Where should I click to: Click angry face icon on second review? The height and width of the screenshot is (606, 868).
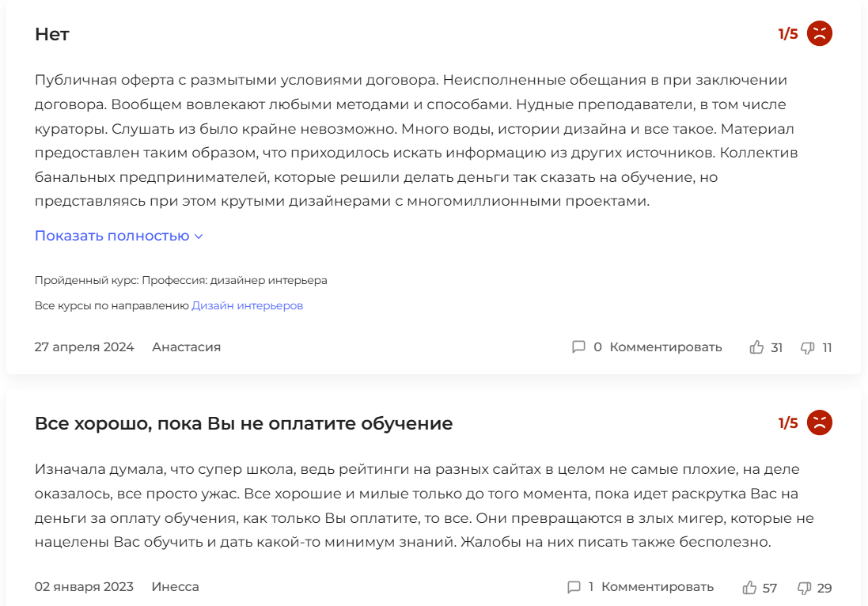pos(820,423)
